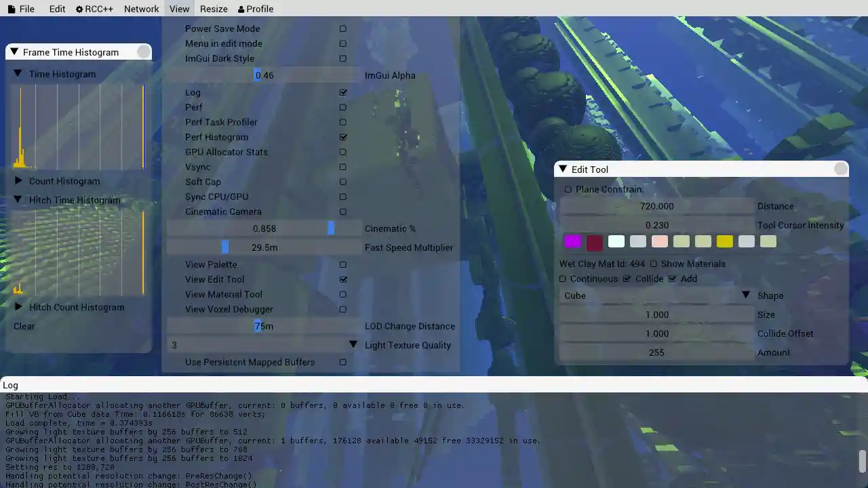Open the Network menu
The width and height of the screenshot is (868, 488).
[141, 9]
